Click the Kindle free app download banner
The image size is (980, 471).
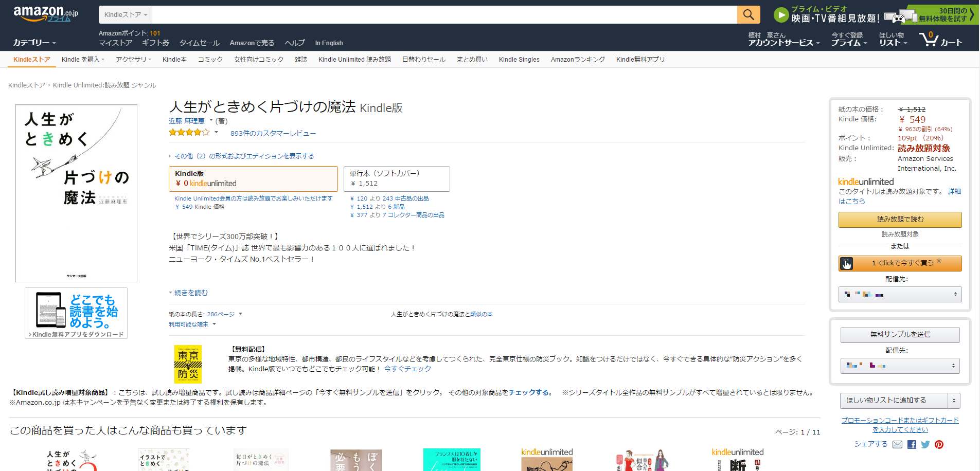pos(76,313)
